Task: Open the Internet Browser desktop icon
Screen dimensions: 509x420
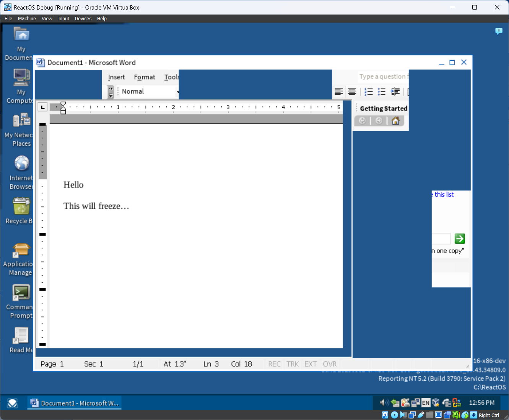Action: [21, 172]
